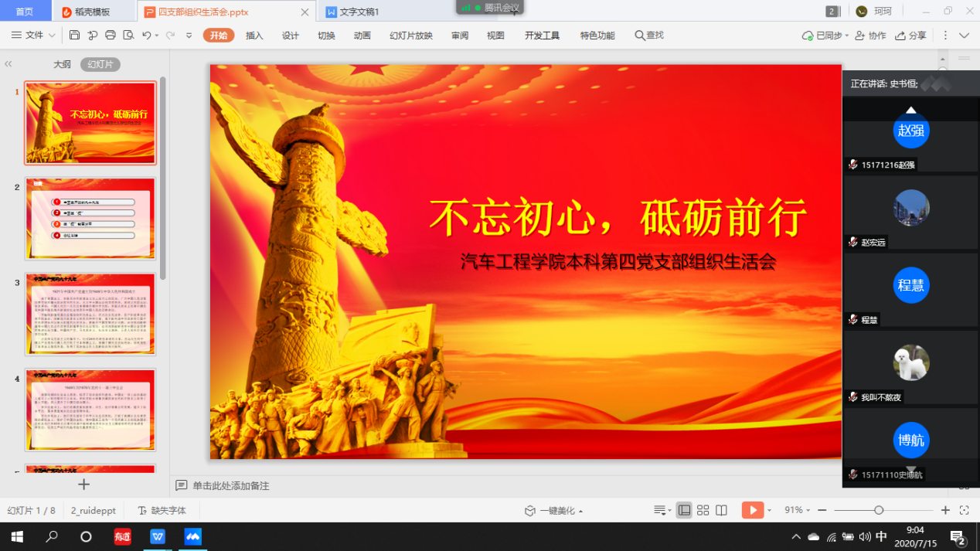Image resolution: width=980 pixels, height=551 pixels.
Task: Start slideshow with the orange play button
Action: [752, 510]
